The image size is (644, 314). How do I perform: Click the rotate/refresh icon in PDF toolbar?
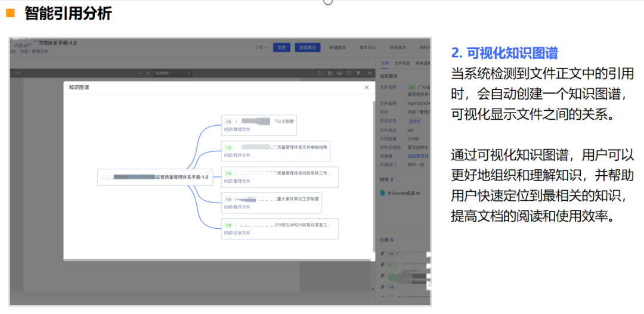349,73
